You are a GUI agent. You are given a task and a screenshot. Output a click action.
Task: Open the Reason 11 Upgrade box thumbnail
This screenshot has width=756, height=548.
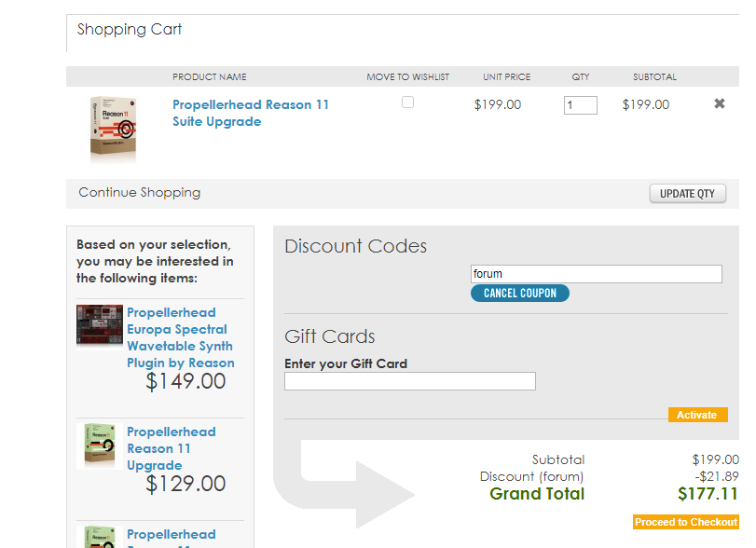pos(100,445)
